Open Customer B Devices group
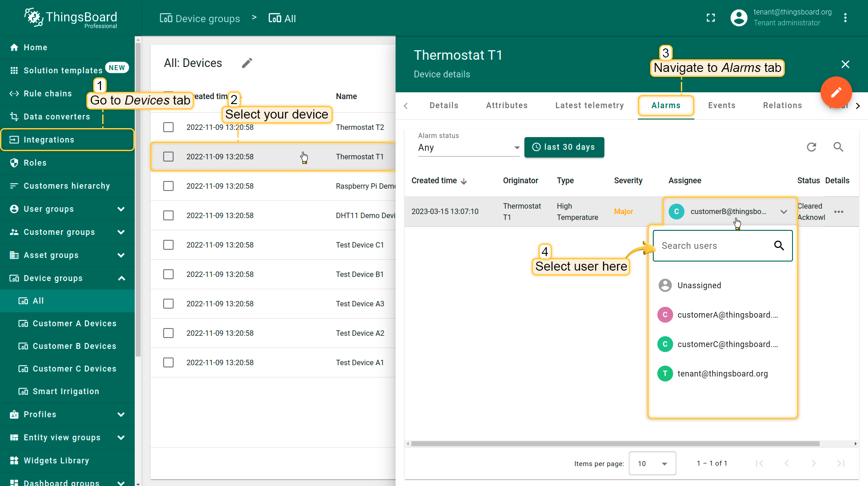 click(x=67, y=346)
